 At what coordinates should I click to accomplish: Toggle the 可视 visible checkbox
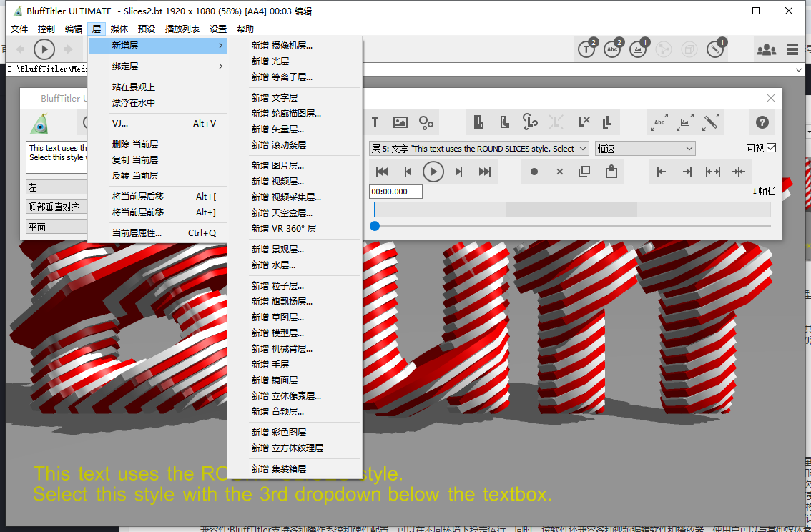tap(771, 148)
